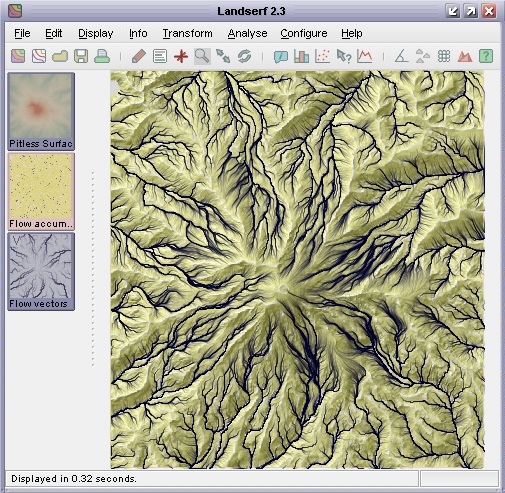Open the profile line graph icon
The height and width of the screenshot is (493, 505).
point(365,56)
